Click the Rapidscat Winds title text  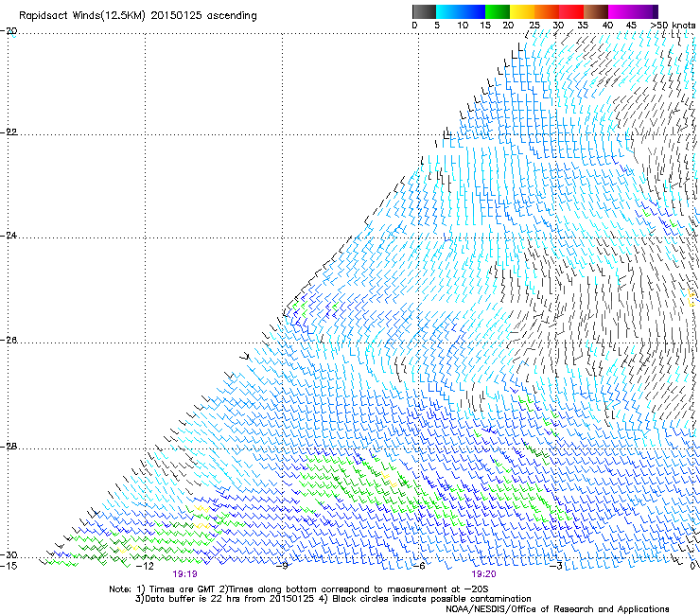click(138, 16)
